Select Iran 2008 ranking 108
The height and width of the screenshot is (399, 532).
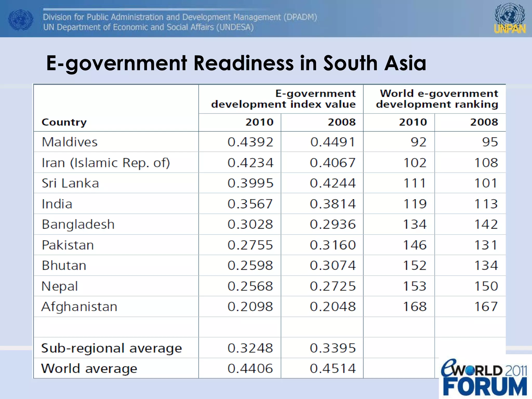coord(486,163)
